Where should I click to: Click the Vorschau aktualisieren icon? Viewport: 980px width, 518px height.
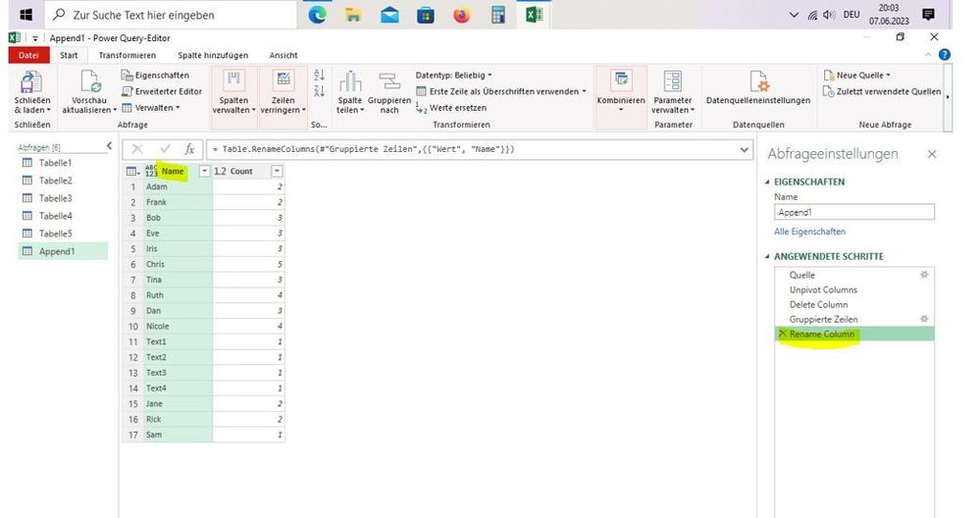click(x=90, y=81)
